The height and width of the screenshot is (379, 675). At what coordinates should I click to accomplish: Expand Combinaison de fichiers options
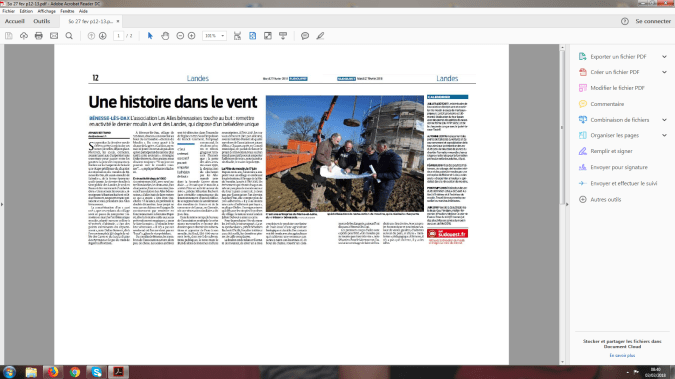pos(664,120)
